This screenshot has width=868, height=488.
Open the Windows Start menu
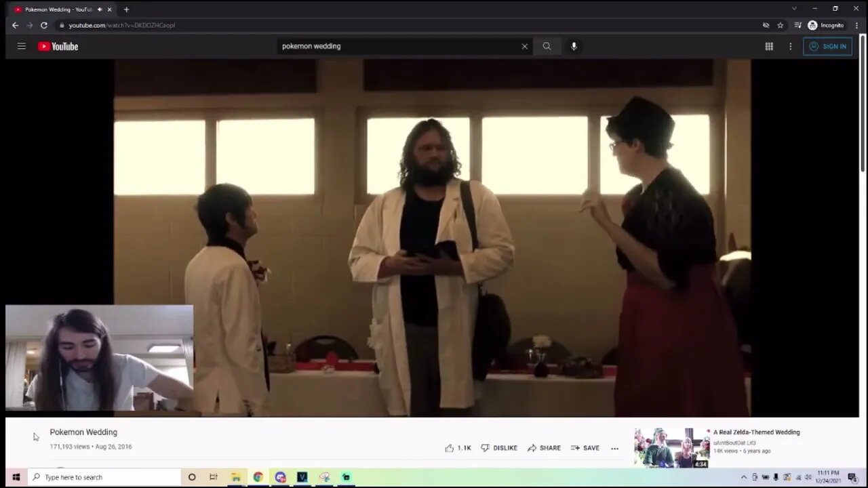16,477
